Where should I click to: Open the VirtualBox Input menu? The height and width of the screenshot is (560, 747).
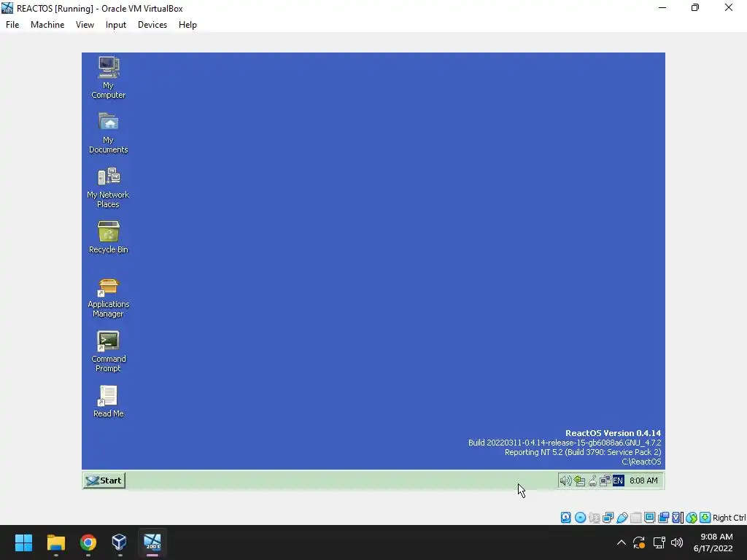(116, 25)
